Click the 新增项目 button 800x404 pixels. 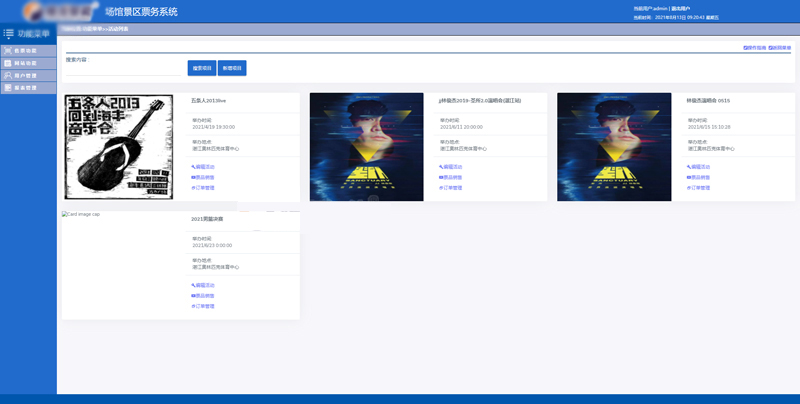[232, 68]
